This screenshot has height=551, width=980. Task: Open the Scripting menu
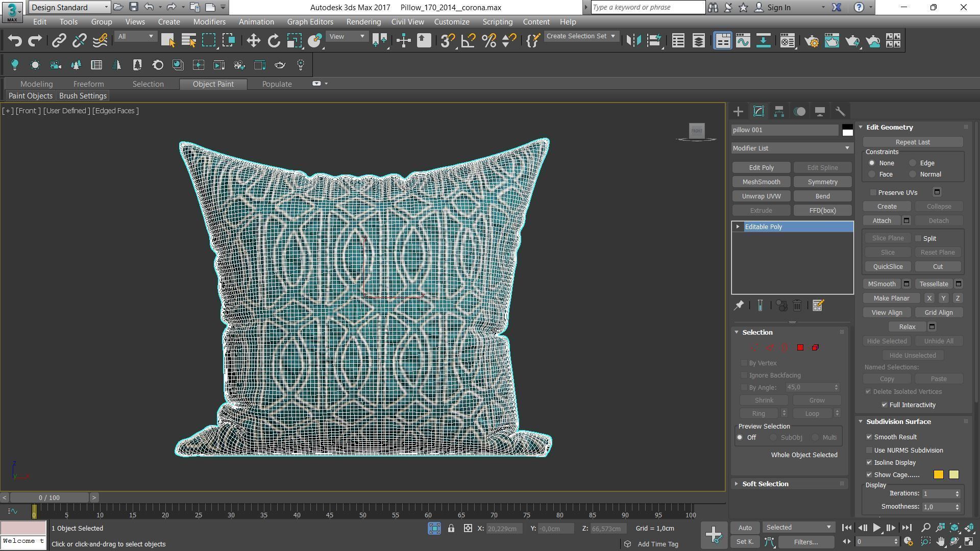pyautogui.click(x=497, y=22)
